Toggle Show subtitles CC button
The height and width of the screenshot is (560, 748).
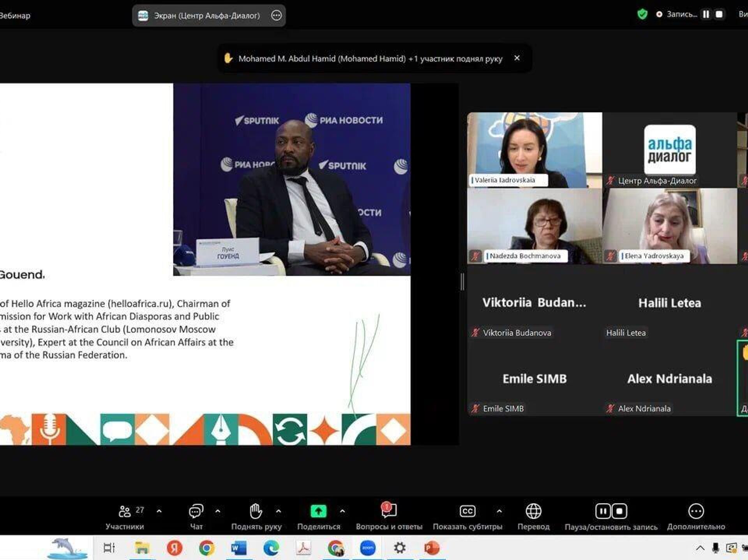tap(467, 511)
